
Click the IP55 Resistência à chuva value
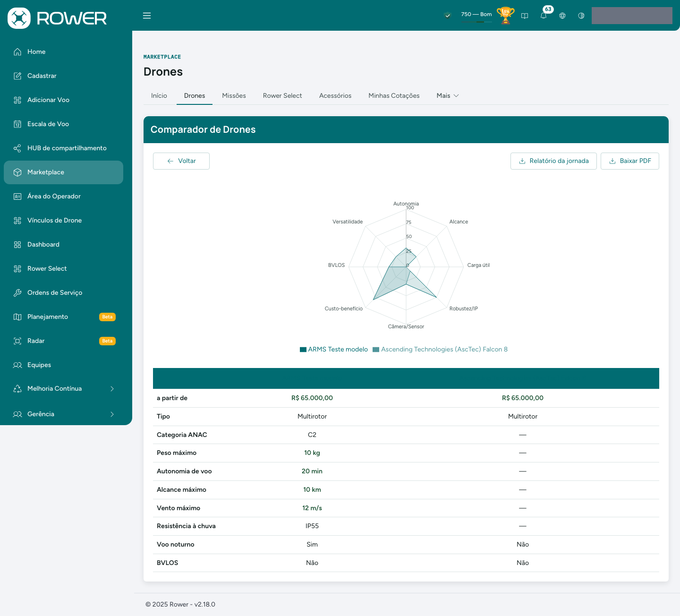(x=312, y=526)
